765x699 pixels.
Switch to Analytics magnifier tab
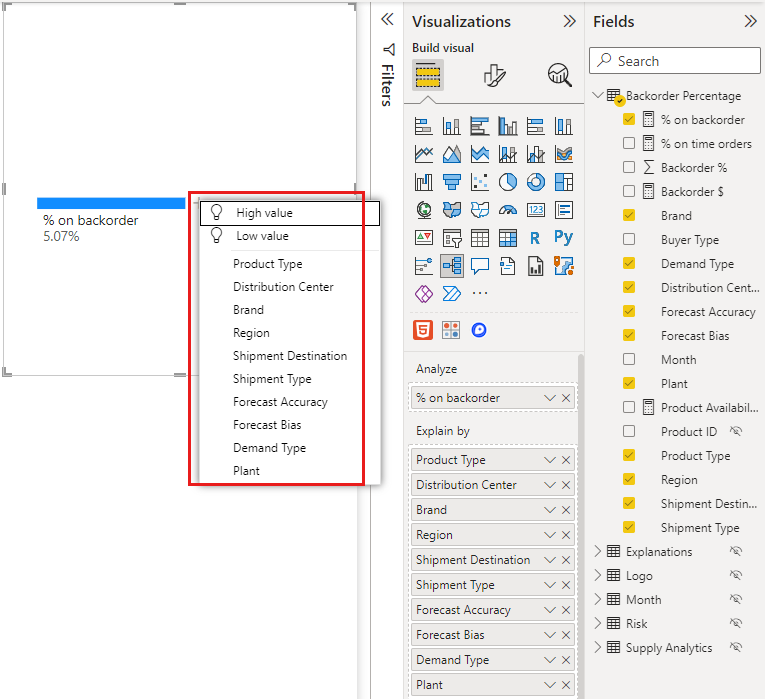[559, 76]
